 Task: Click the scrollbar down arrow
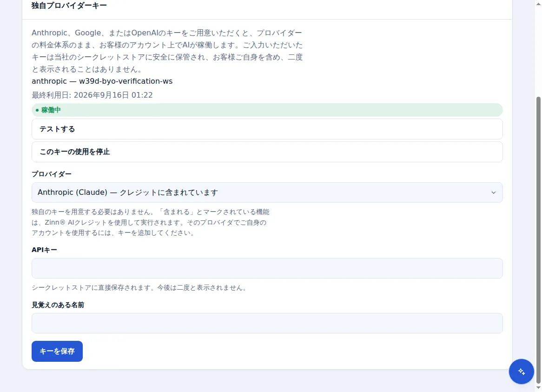(538, 388)
